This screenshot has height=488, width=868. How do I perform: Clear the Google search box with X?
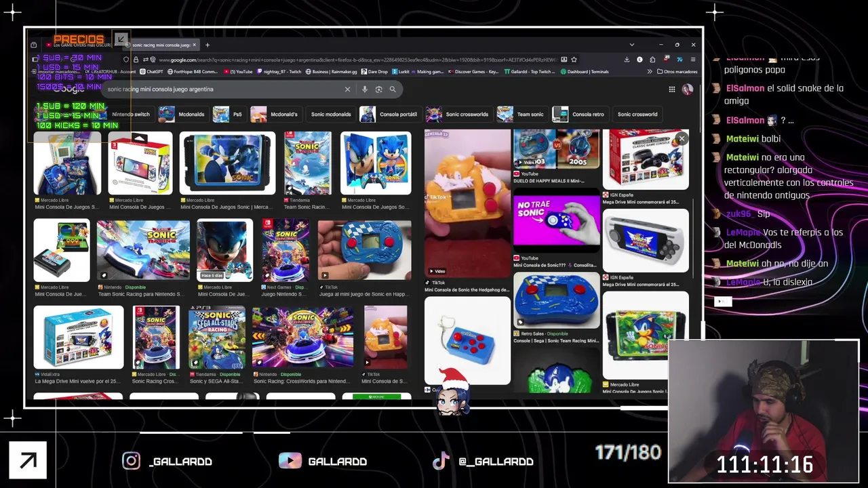[x=347, y=89]
